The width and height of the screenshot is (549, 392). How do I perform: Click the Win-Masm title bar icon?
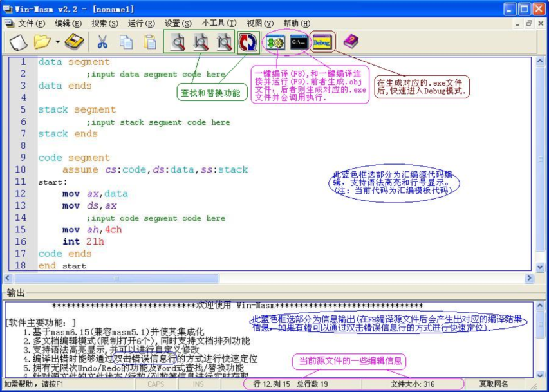8,9
